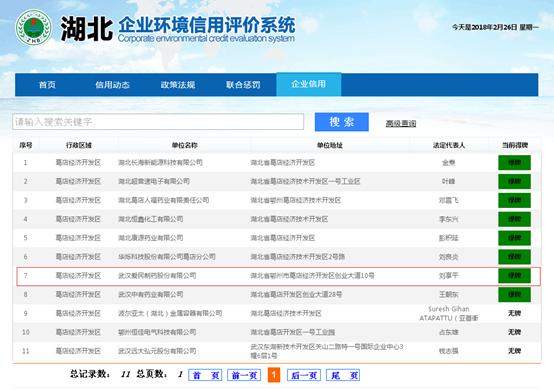Click company name 湖北康源药业有限公司 in row 5
Viewport: 554px width, 390px height.
click(151, 238)
